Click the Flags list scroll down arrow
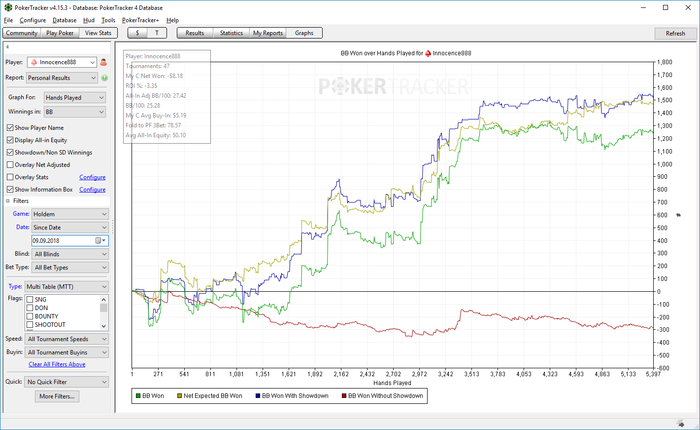The image size is (700, 430). point(104,326)
